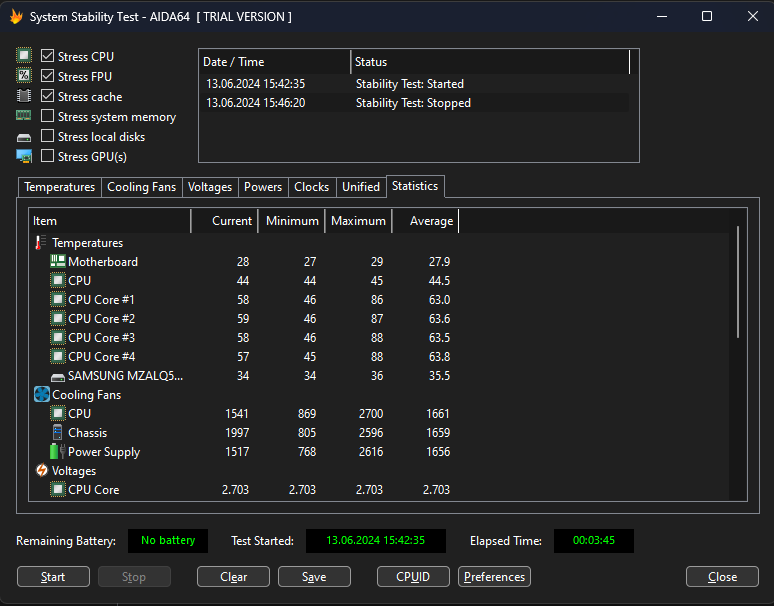This screenshot has height=606, width=774.
Task: Click the Item column header
Action: click(110, 221)
